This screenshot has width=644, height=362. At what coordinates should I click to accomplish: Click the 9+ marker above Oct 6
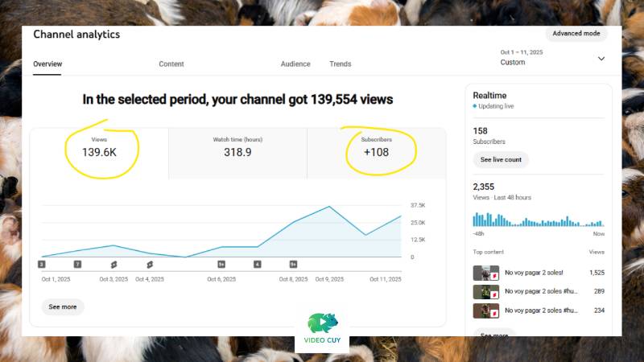click(x=221, y=264)
